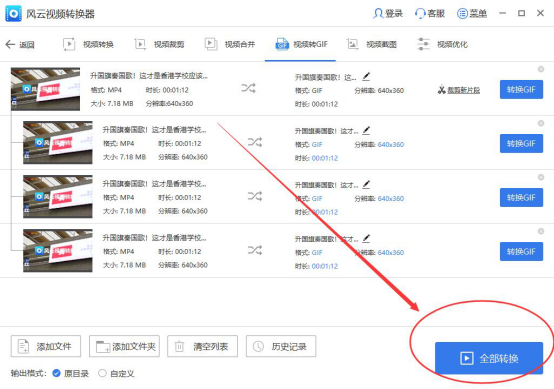Go back with the 返回 arrow
The width and height of the screenshot is (554, 389).
(x=20, y=45)
